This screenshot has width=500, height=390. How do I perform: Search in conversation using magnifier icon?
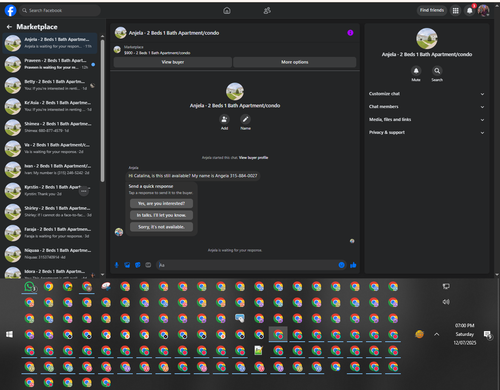pos(437,71)
